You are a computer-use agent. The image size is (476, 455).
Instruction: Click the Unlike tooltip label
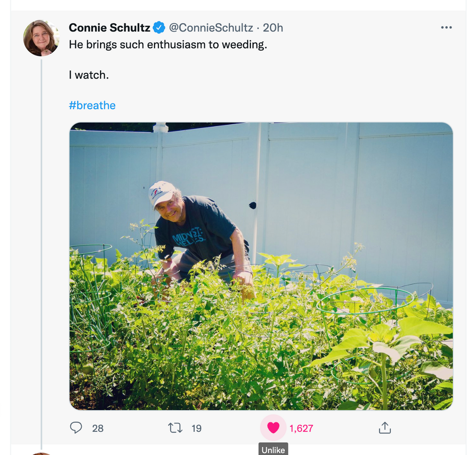click(x=273, y=449)
